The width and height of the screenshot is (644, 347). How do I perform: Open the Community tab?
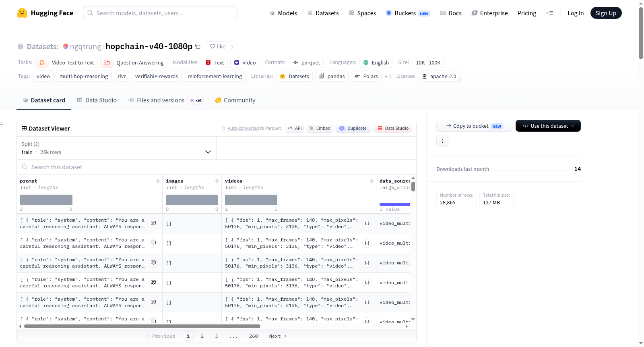pyautogui.click(x=235, y=100)
